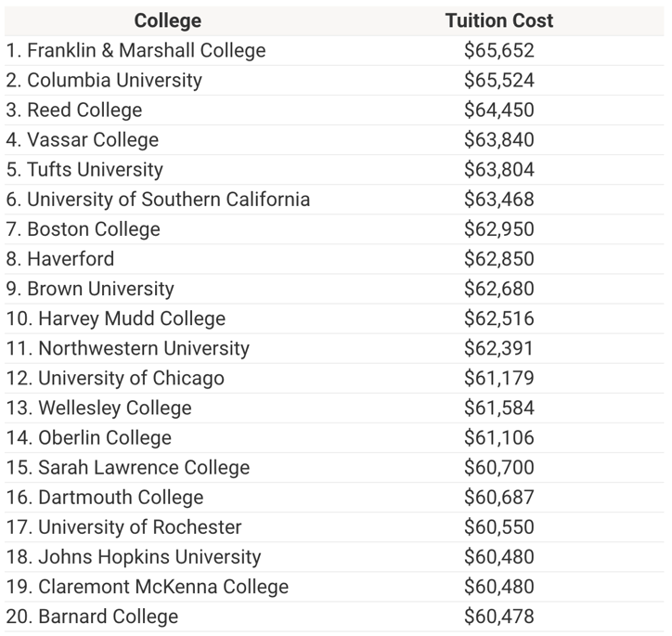672x636 pixels.
Task: Select Brown University in the table
Action: point(89,289)
